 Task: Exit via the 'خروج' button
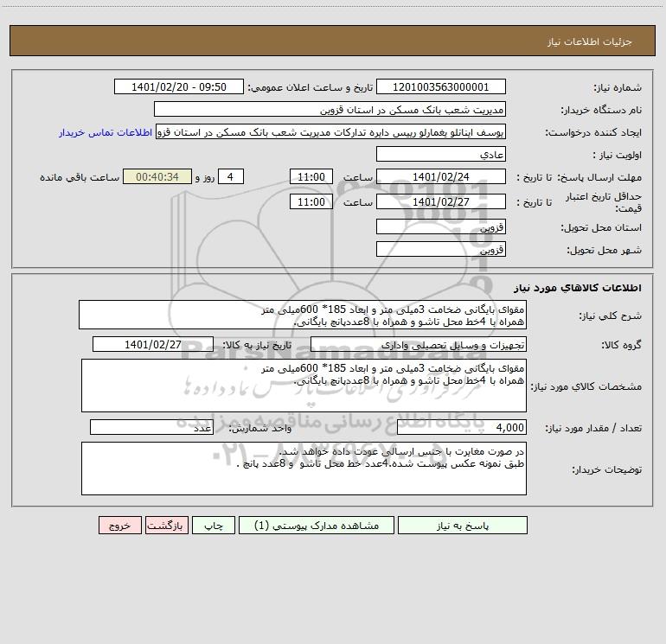click(x=119, y=526)
